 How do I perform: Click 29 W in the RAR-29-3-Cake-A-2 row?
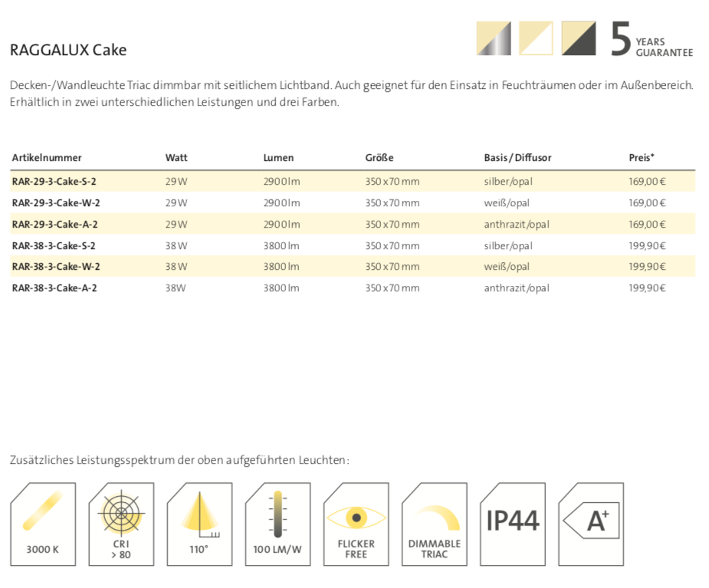[176, 225]
